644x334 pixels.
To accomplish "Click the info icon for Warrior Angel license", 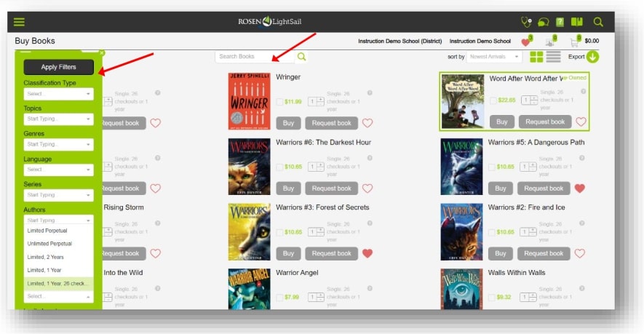I will pos(370,288).
